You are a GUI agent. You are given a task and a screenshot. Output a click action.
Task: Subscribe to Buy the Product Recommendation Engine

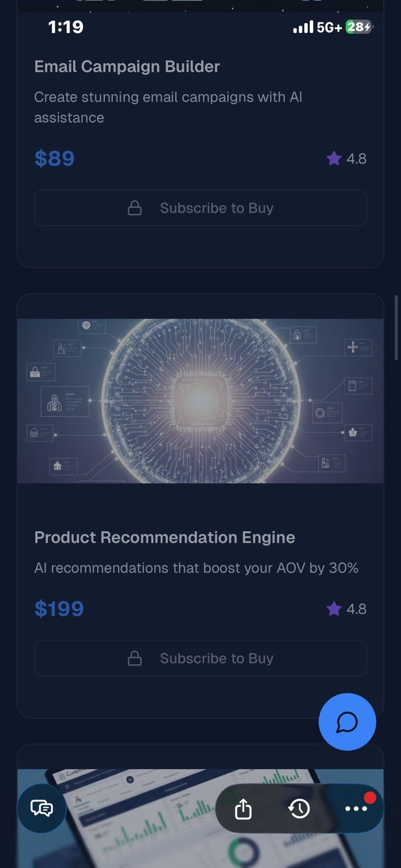click(x=200, y=658)
